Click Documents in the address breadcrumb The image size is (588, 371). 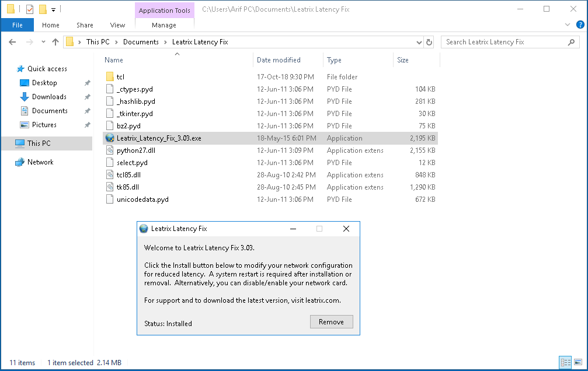tap(141, 42)
